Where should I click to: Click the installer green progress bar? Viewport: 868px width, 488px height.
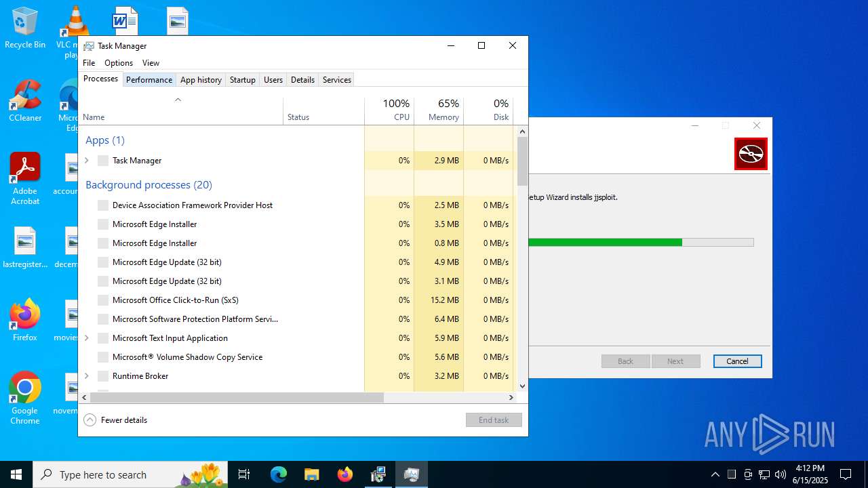point(605,242)
